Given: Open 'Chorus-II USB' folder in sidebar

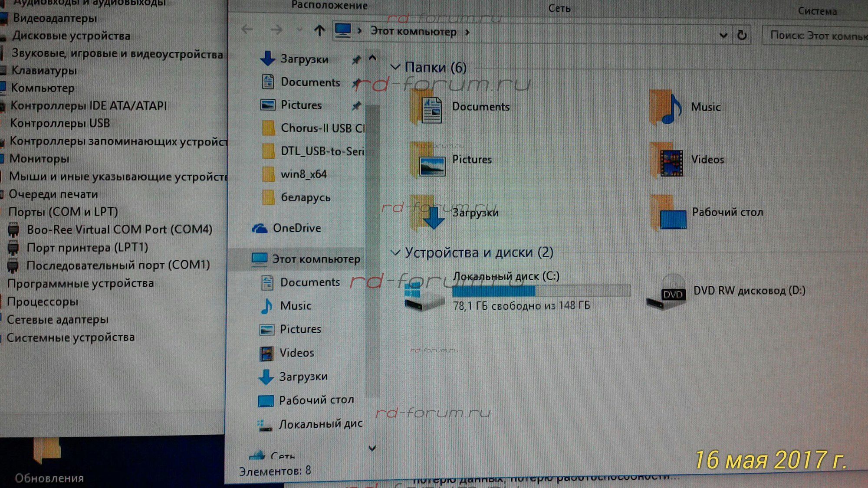Looking at the screenshot, I should [x=312, y=128].
